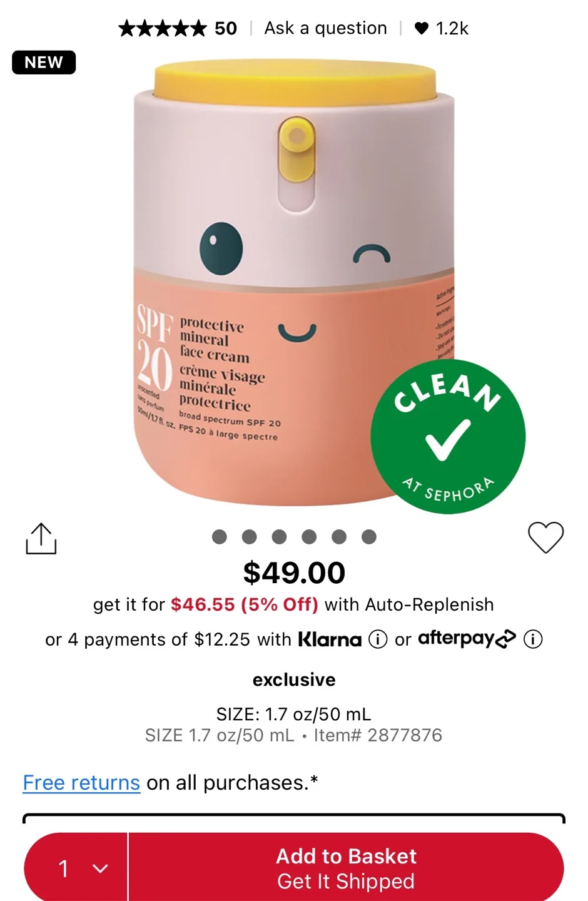
Task: Open Klarna info icon
Action: [378, 639]
